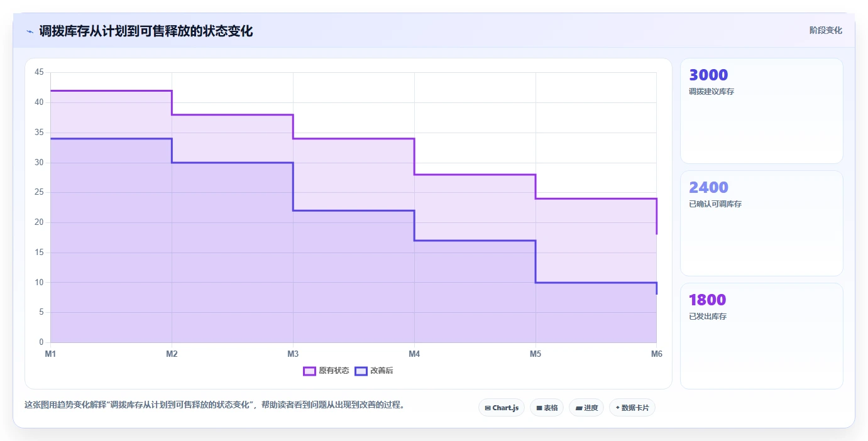Click the 15 y-axis value
The height and width of the screenshot is (441, 868).
point(39,253)
